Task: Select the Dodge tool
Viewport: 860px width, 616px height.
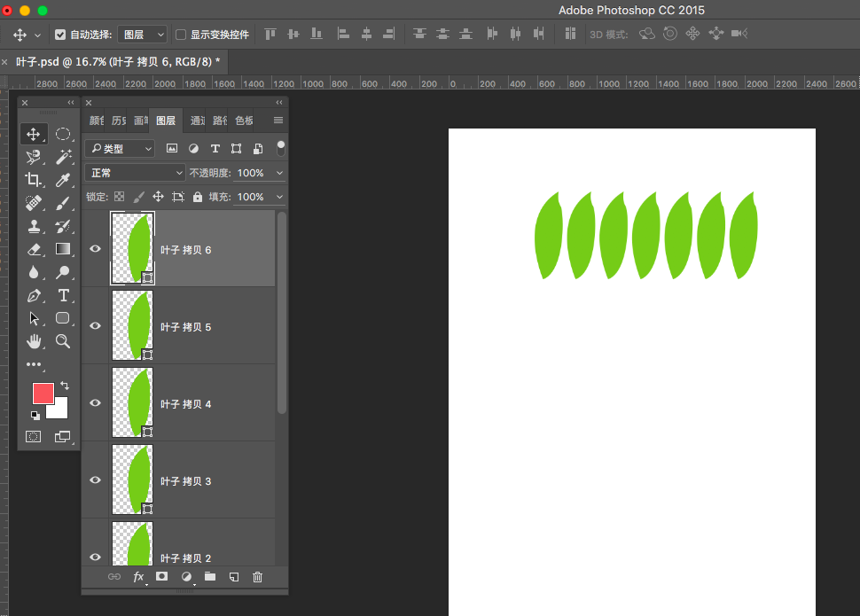Action: click(63, 272)
